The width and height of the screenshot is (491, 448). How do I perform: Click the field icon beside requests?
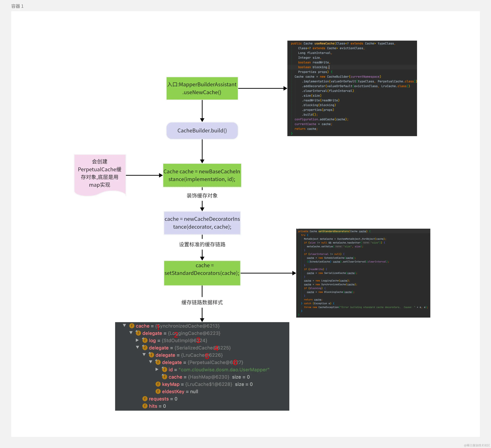pyautogui.click(x=145, y=399)
